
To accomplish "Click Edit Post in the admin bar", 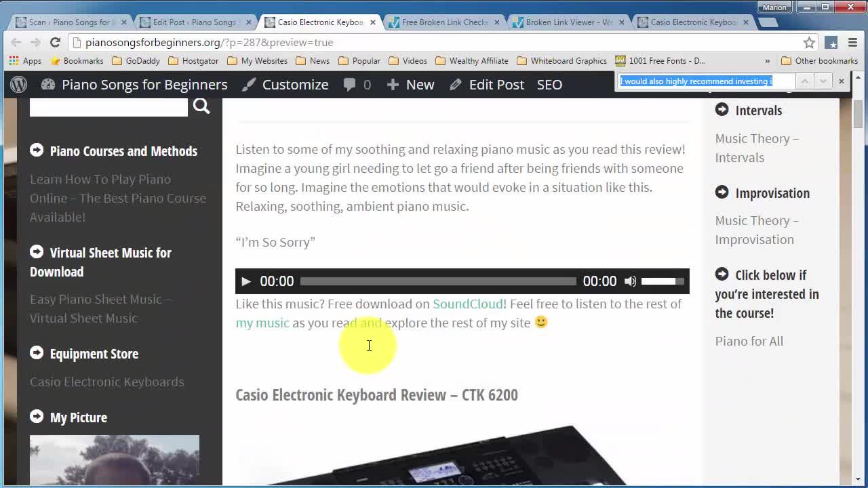I will [487, 85].
